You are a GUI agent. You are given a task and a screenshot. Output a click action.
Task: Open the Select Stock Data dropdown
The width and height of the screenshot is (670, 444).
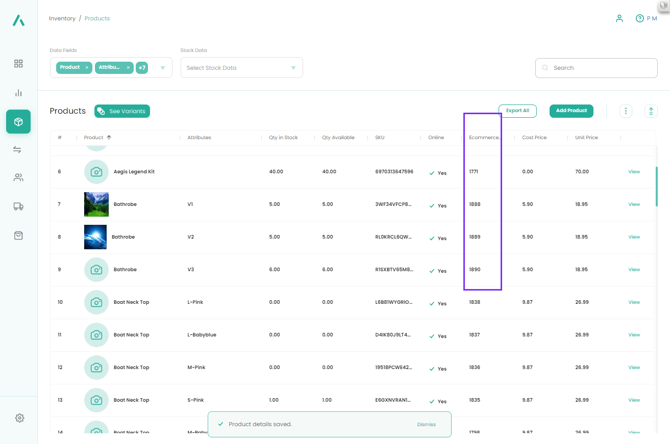[x=241, y=68]
